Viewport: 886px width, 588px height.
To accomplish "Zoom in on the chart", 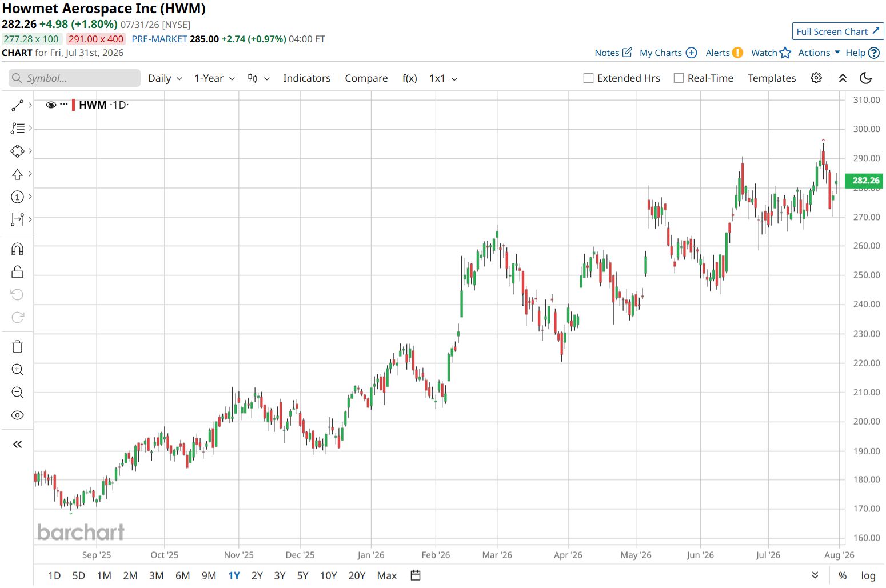I will click(17, 370).
